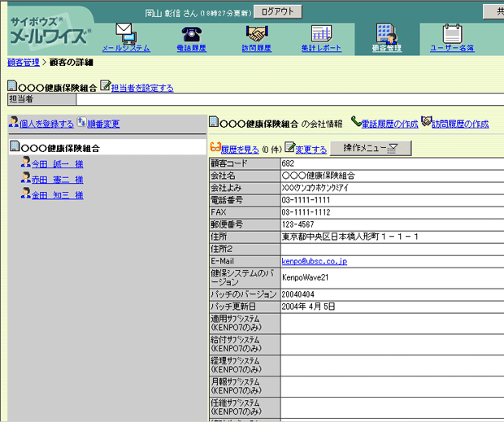The width and height of the screenshot is (504, 422).
Task: Open the 操作メニュー dropdown button
Action: click(371, 148)
